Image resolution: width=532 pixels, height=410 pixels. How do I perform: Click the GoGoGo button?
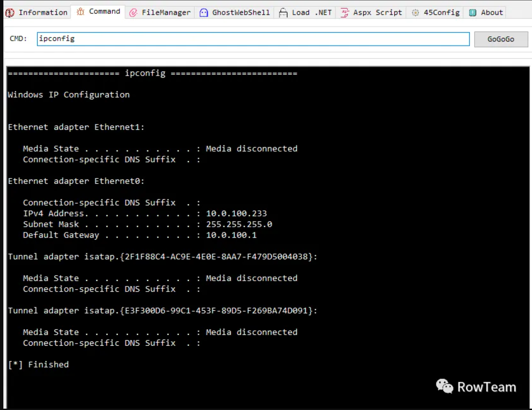click(x=501, y=39)
